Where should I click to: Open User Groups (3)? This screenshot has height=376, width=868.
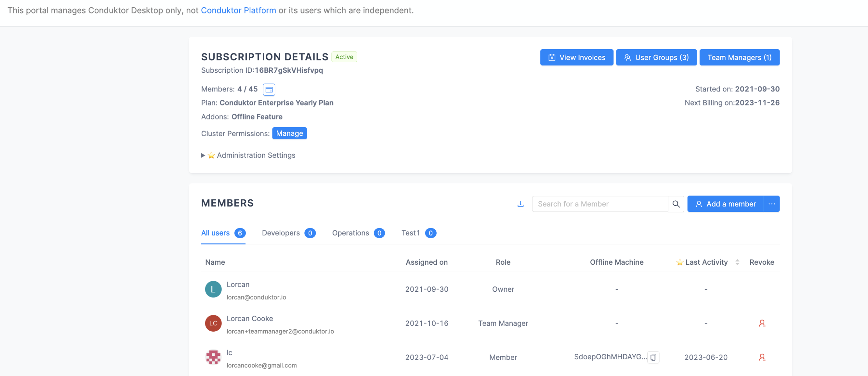pyautogui.click(x=656, y=58)
